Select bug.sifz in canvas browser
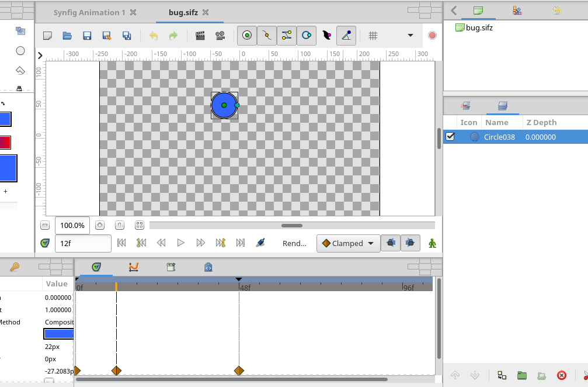588x387 pixels. [x=474, y=27]
